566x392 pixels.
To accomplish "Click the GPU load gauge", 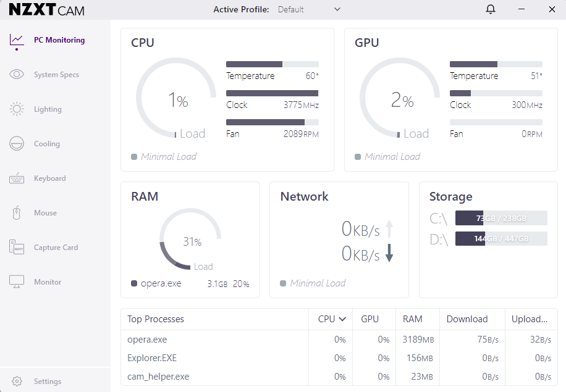I will 400,98.
